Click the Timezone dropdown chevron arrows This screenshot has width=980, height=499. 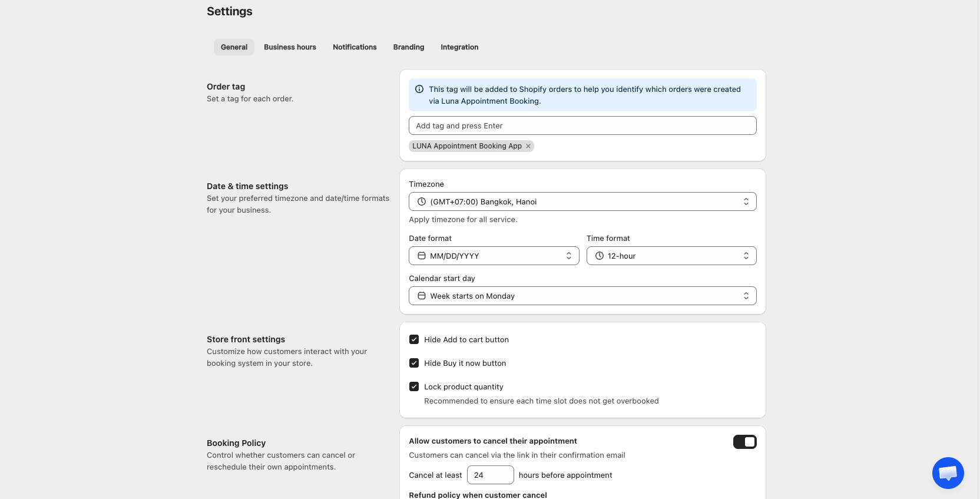pos(746,201)
